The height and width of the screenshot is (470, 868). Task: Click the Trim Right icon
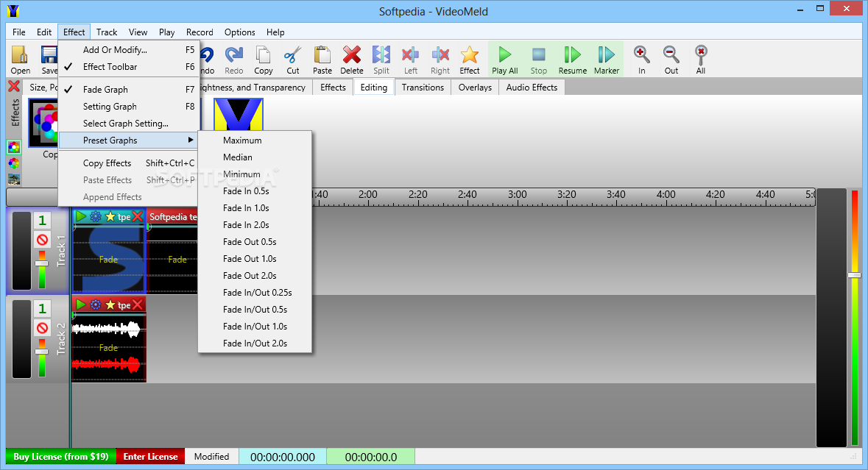pyautogui.click(x=440, y=60)
